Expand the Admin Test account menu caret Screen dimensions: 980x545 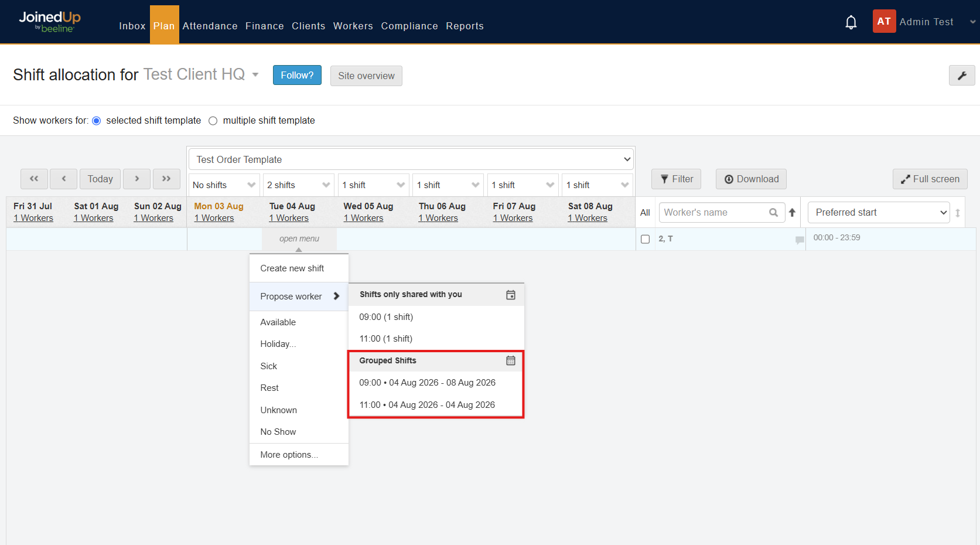pyautogui.click(x=973, y=22)
